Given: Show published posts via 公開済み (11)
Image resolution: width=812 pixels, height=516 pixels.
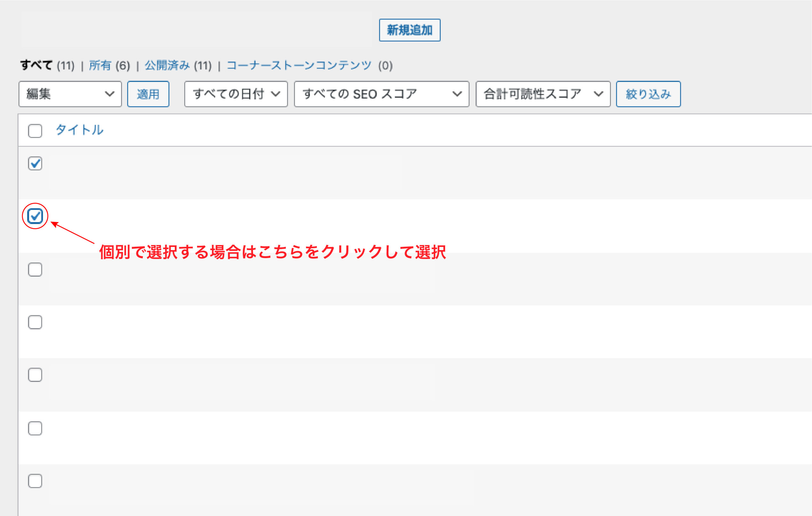Looking at the screenshot, I should point(167,66).
